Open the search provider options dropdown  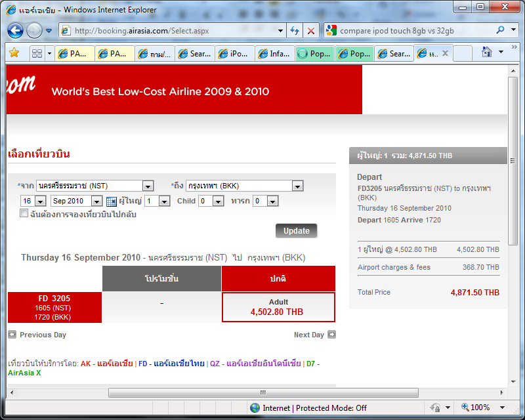(514, 30)
